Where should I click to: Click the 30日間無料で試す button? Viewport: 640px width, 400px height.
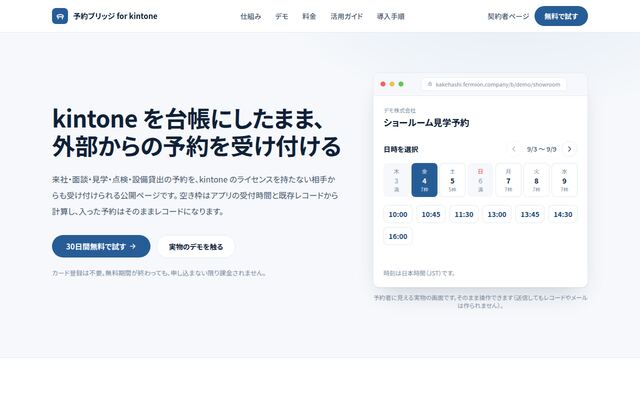tap(101, 246)
